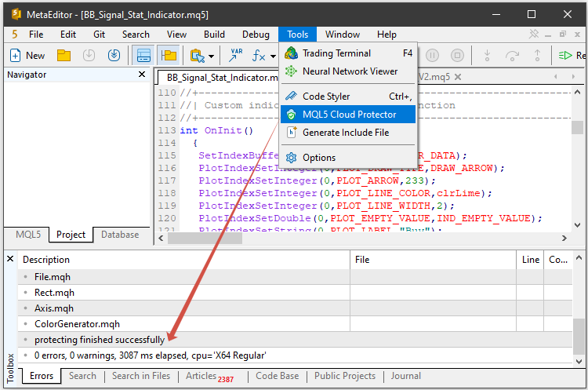The height and width of the screenshot is (390, 588).
Task: Click horizontal scrollbar left arrow in editor
Action: coord(161,239)
